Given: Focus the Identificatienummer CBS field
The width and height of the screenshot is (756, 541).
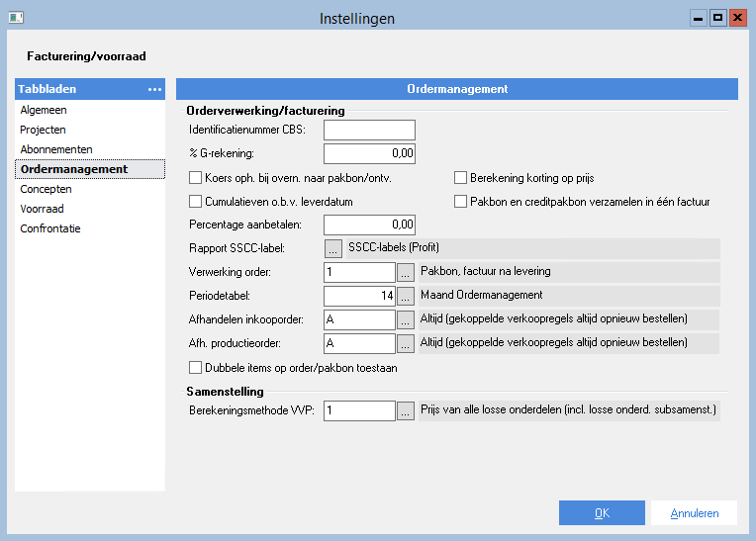Looking at the screenshot, I should point(369,131).
